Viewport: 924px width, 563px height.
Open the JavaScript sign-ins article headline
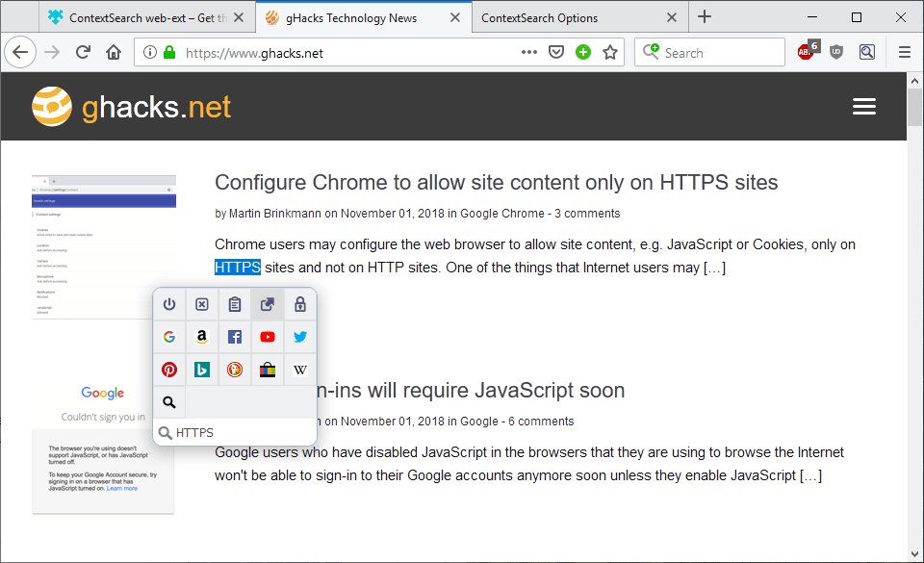[471, 391]
